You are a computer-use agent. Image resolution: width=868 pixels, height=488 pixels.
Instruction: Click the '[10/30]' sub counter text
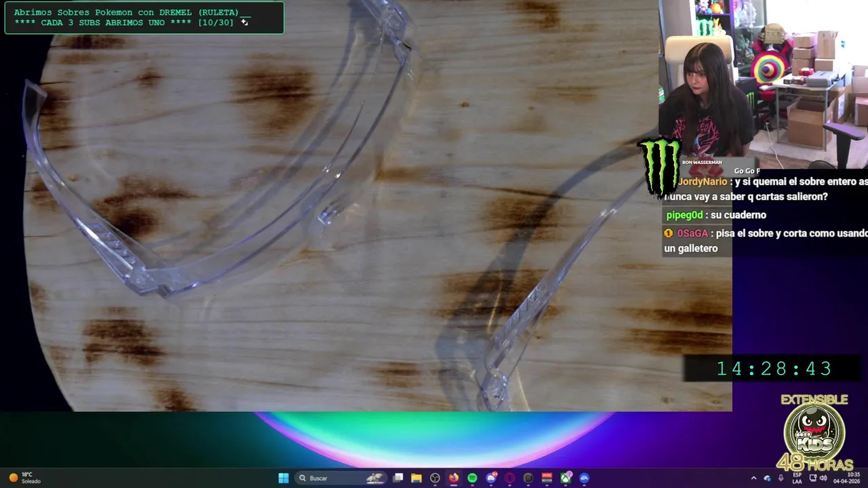(216, 22)
